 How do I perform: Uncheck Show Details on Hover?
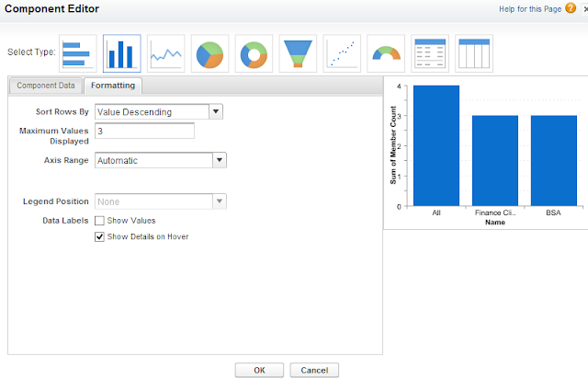[99, 236]
